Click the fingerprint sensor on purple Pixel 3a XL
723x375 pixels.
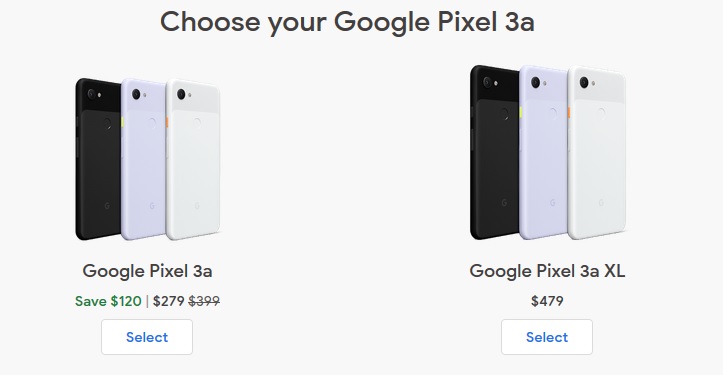coord(552,112)
